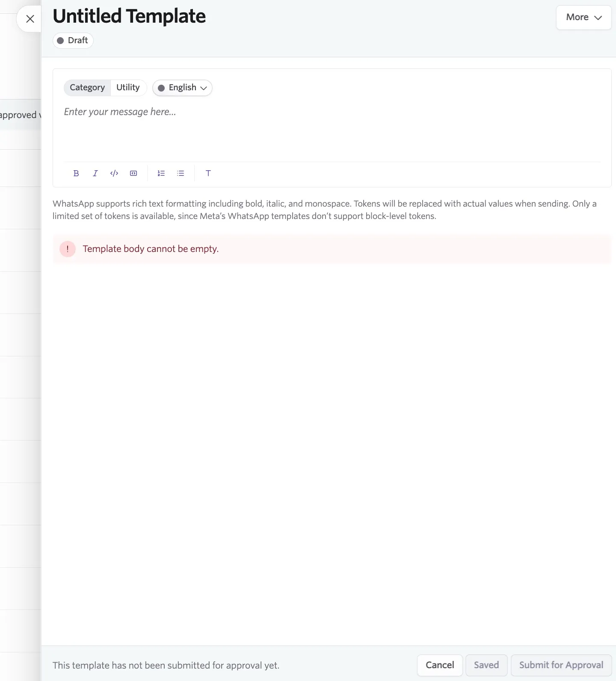Click the Cancel button

[440, 665]
